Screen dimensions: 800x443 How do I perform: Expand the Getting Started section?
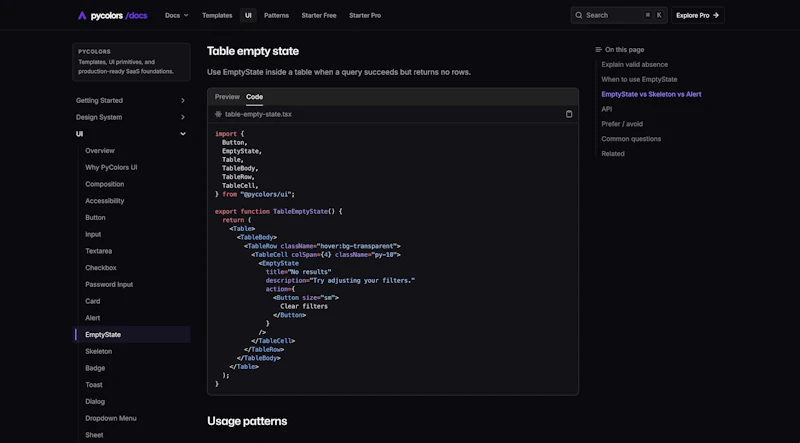click(131, 101)
